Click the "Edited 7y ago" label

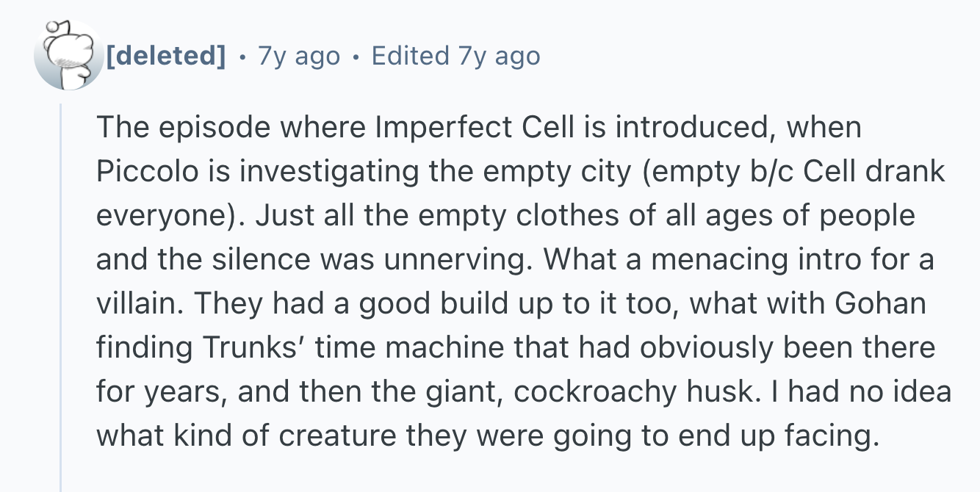455,56
